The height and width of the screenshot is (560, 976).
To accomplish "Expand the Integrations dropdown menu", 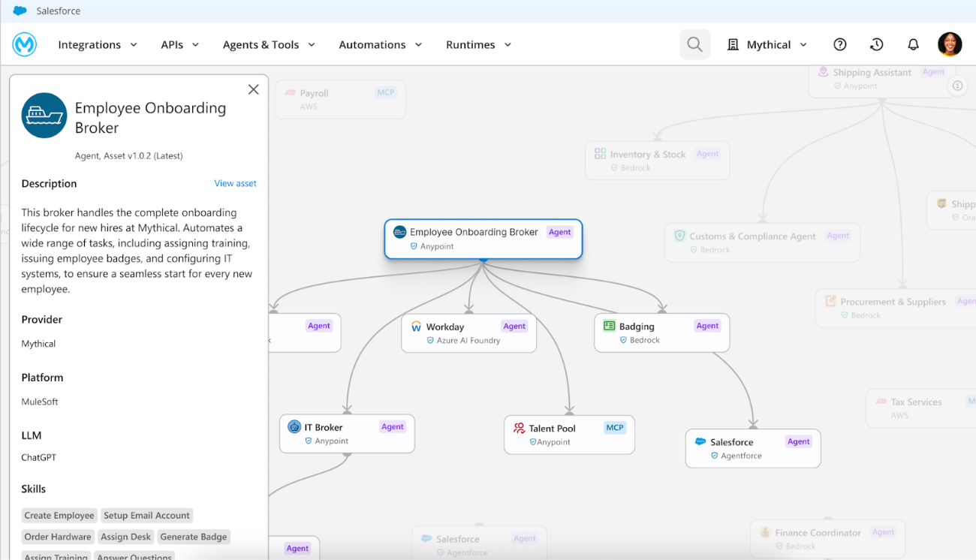I will pyautogui.click(x=98, y=45).
